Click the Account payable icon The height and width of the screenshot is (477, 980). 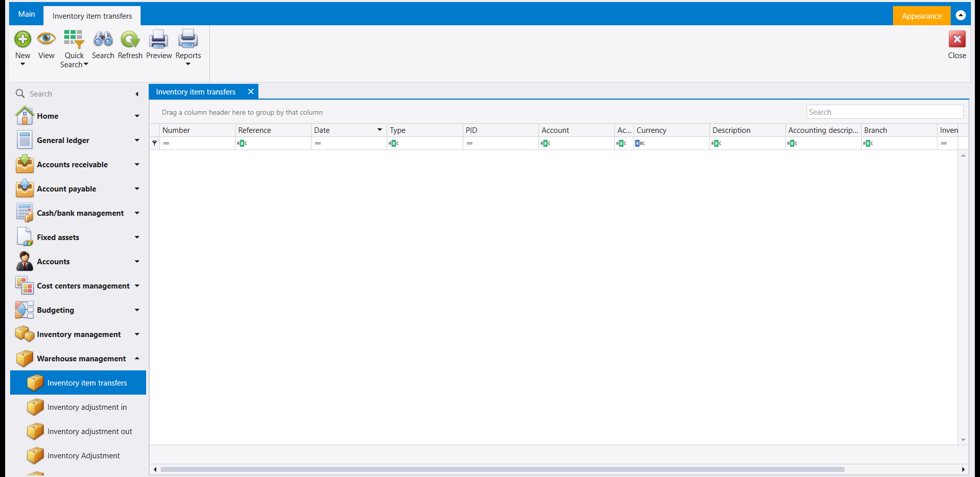tap(24, 188)
